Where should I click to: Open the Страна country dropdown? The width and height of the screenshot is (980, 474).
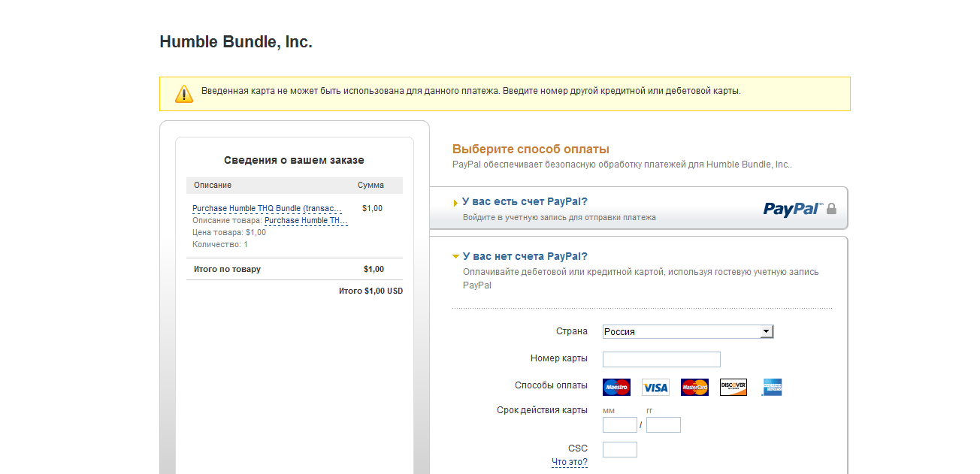(x=688, y=331)
